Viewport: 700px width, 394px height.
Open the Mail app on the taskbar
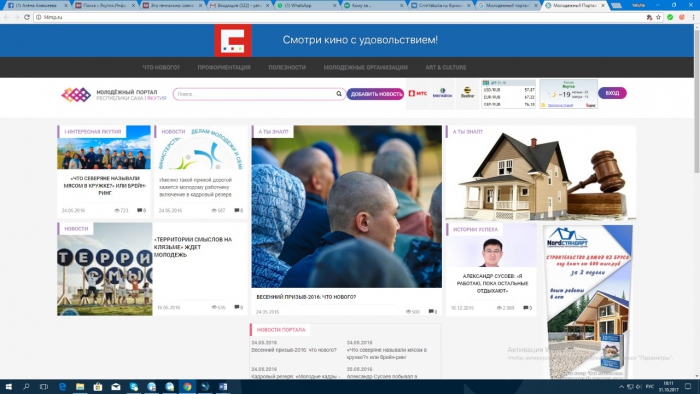[x=116, y=387]
